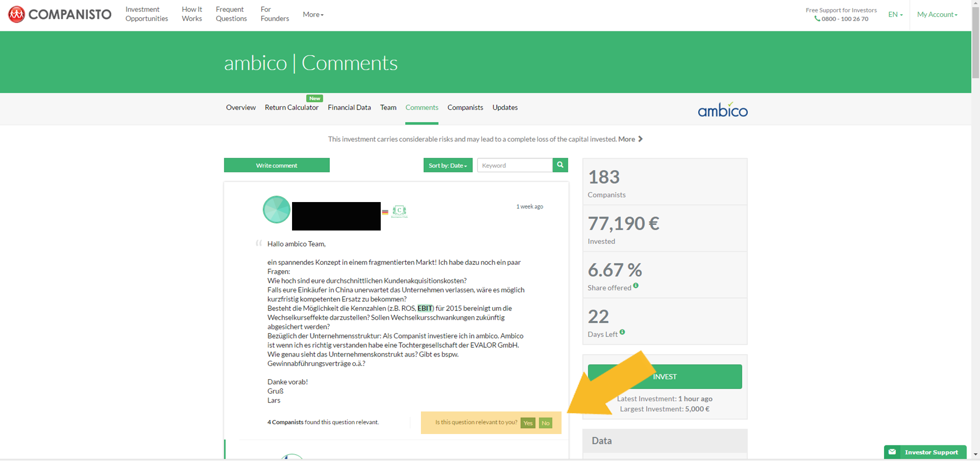Viewport: 980px width, 461px height.
Task: Click the page vertical scrollbar
Action: click(x=976, y=42)
